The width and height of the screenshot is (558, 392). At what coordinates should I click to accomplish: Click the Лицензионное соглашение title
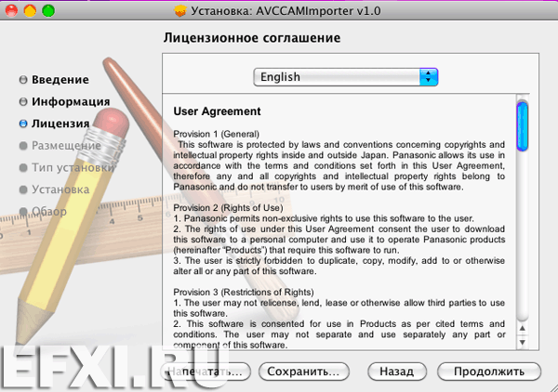click(252, 38)
